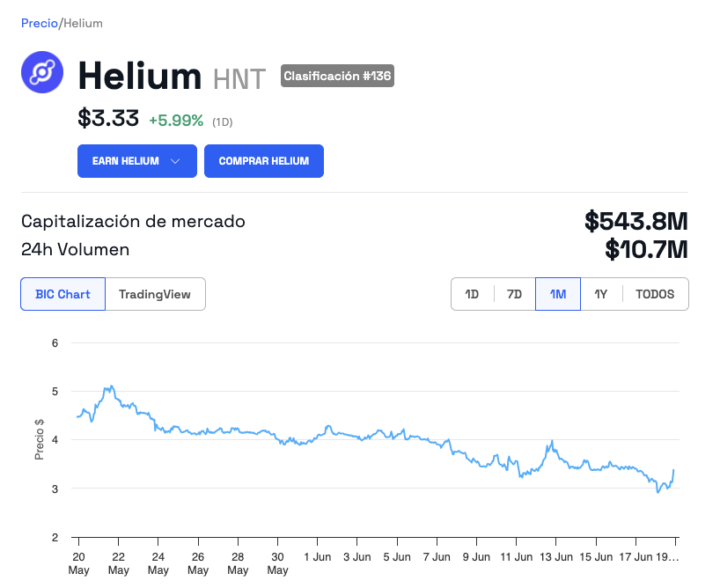Image resolution: width=720 pixels, height=588 pixels.
Task: Switch to the TradingView tab
Action: pos(155,294)
